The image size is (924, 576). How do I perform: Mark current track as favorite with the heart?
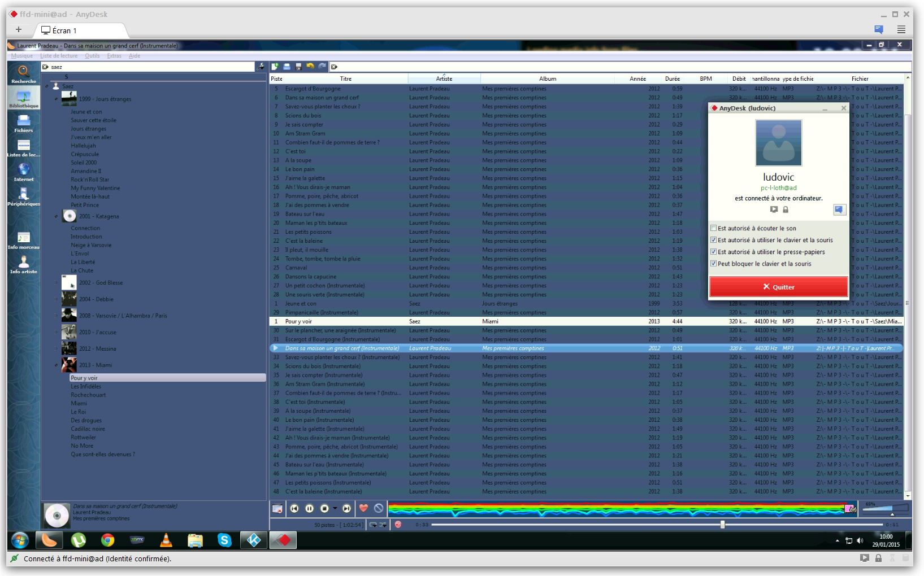pyautogui.click(x=365, y=508)
